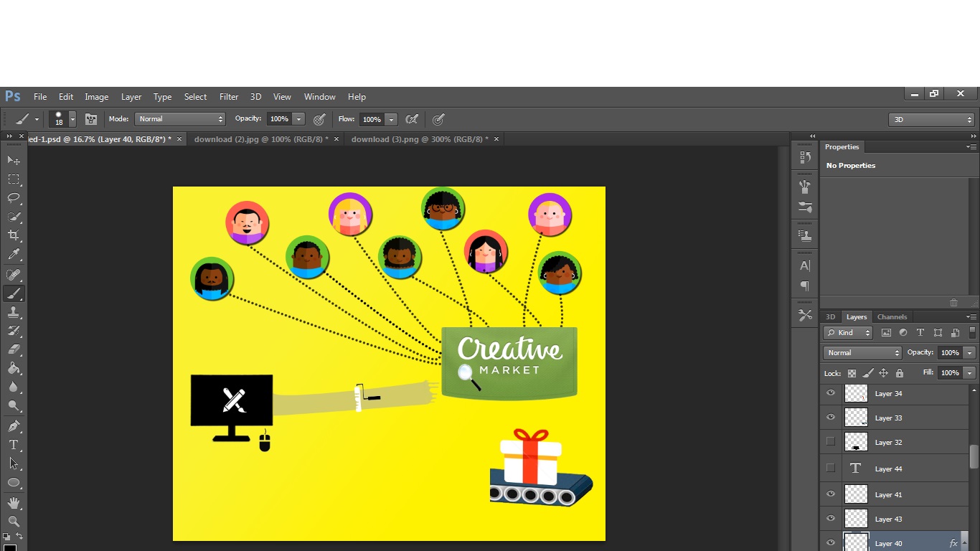Lock all layer attributes

coord(900,373)
